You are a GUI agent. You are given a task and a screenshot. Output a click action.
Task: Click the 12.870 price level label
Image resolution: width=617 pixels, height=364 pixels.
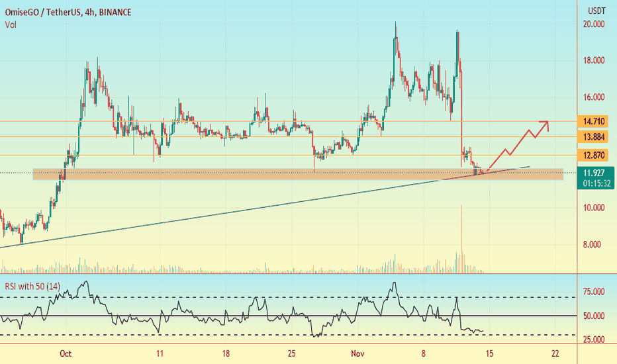tap(593, 155)
